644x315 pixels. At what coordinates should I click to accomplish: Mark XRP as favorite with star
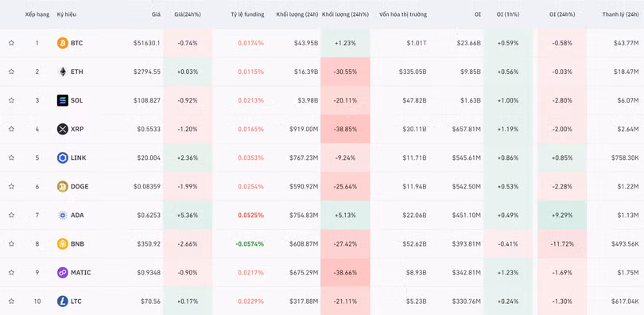tap(11, 129)
